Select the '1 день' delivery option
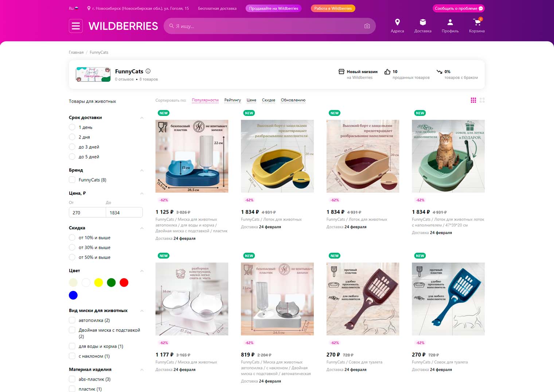This screenshot has width=554, height=392. click(72, 127)
